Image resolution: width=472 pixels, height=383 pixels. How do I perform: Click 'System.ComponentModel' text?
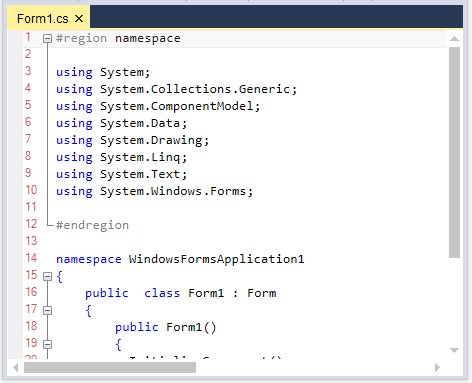click(x=177, y=106)
